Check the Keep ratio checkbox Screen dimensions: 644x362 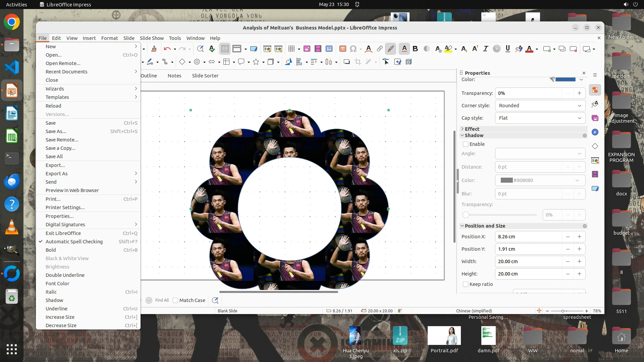point(466,284)
